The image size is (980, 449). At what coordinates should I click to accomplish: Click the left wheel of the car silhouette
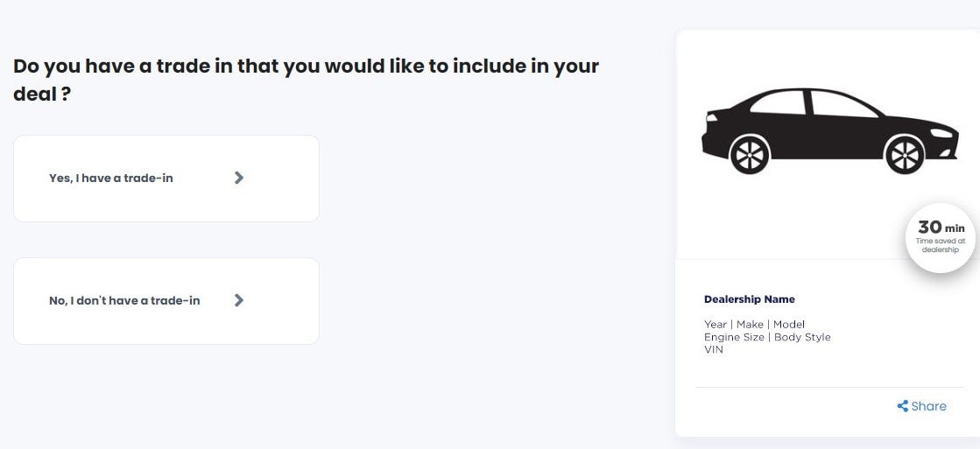pyautogui.click(x=751, y=155)
